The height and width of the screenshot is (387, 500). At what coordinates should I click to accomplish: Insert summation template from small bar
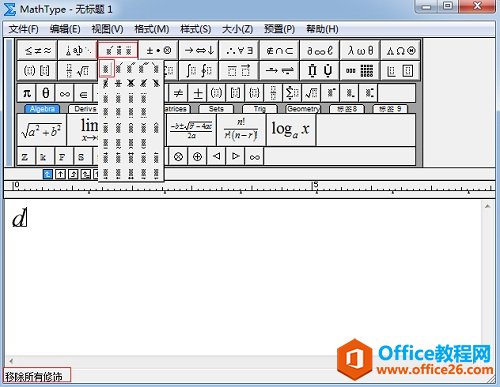tap(292, 93)
